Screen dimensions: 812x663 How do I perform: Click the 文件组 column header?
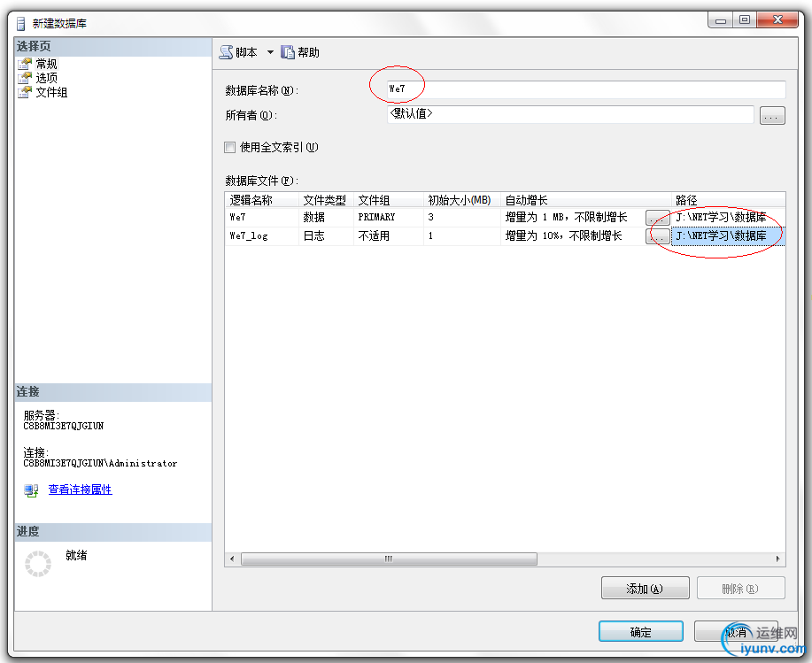[389, 200]
